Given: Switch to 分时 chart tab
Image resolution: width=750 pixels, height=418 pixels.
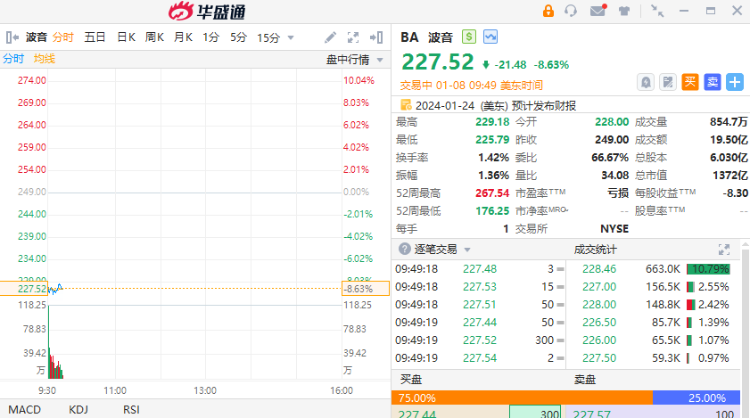Looking at the screenshot, I should coord(63,37).
